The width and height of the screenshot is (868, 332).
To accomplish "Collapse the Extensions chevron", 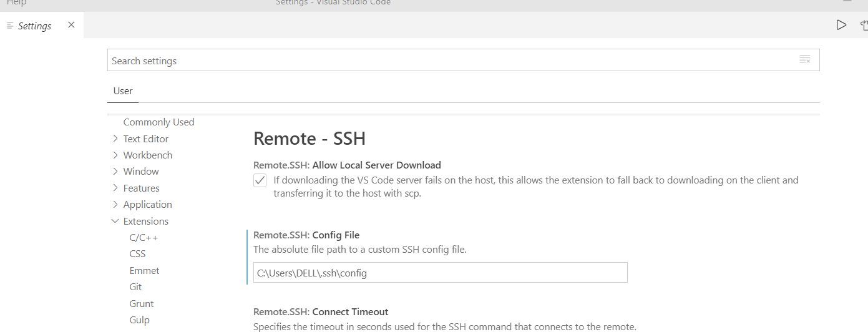I will pyautogui.click(x=115, y=221).
